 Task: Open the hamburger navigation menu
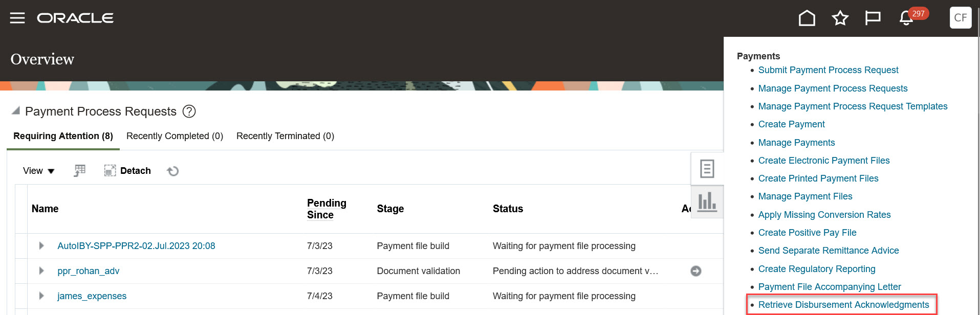coord(17,18)
